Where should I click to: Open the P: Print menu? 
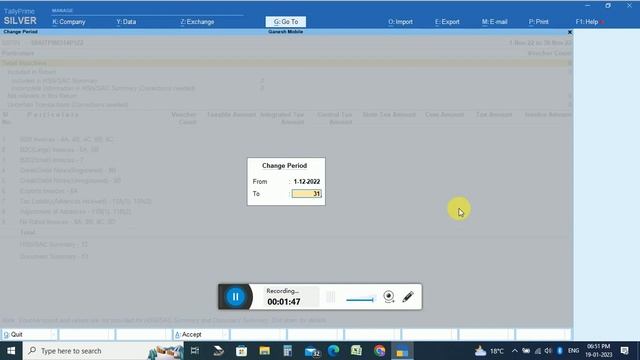point(538,22)
